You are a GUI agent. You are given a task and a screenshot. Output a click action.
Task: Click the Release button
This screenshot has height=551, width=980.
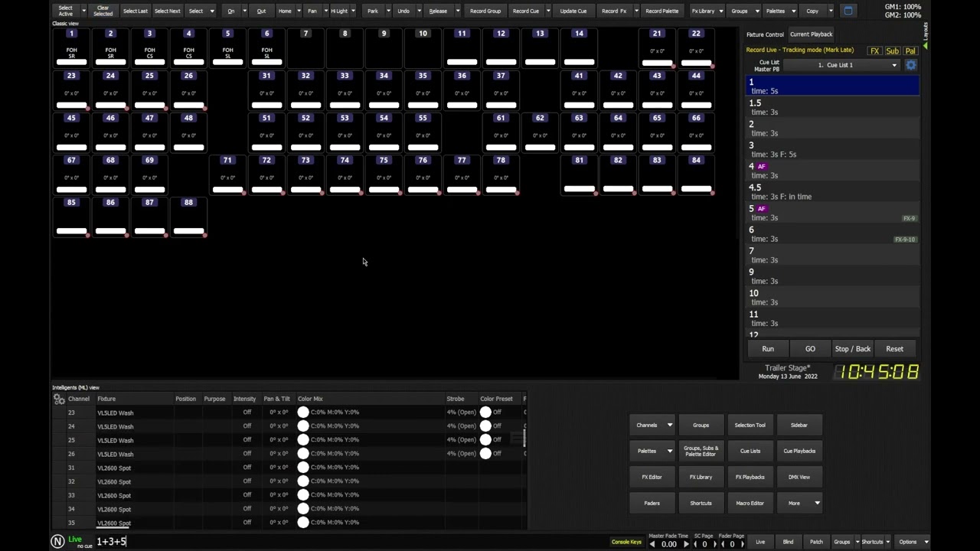click(438, 11)
